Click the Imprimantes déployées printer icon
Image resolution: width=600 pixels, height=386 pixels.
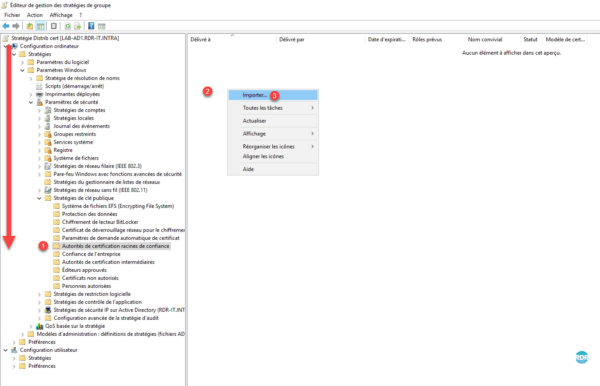[39, 94]
